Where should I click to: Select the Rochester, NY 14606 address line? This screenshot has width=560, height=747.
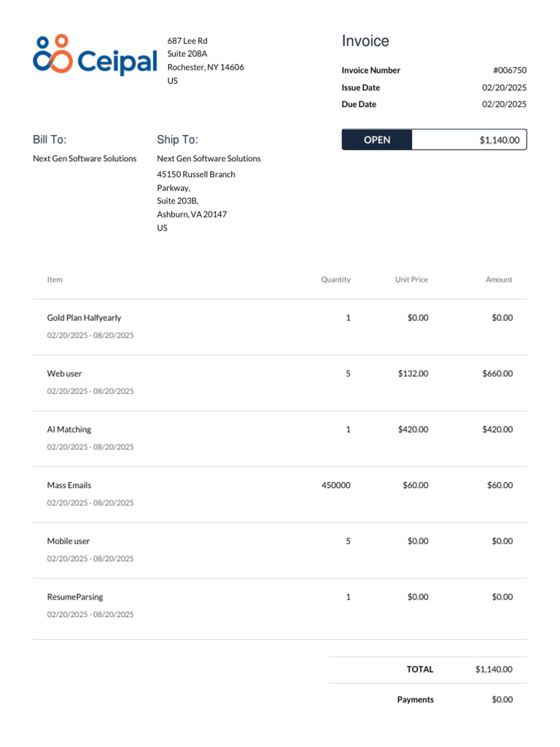pos(206,67)
